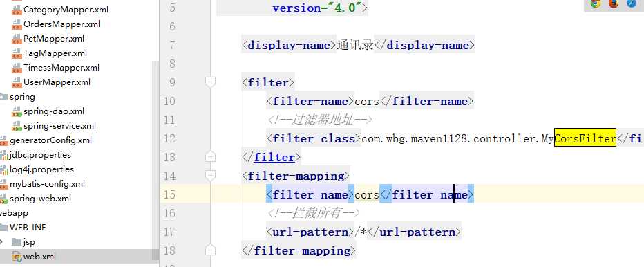Select the TimessMapper.xml file icon
Viewport: 644px width, 267px height.
[17, 68]
